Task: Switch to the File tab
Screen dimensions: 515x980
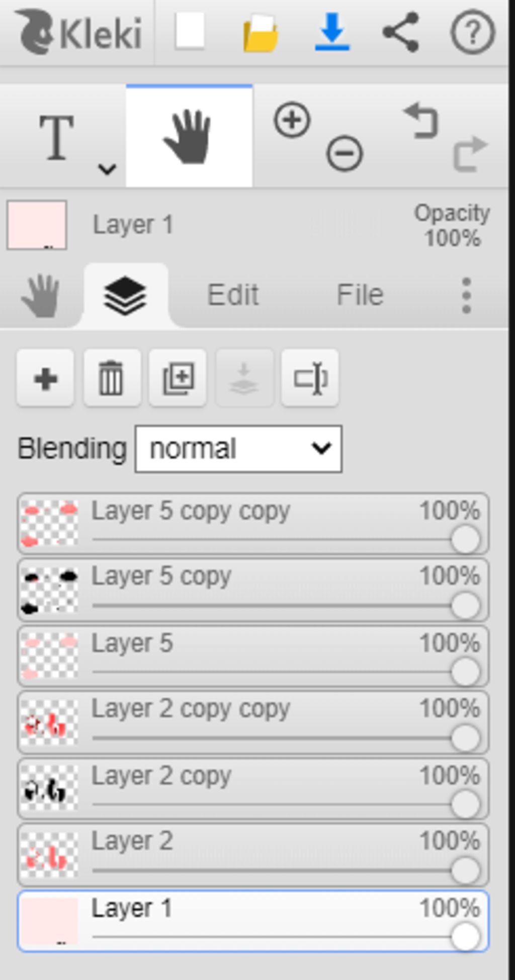Action: click(360, 295)
